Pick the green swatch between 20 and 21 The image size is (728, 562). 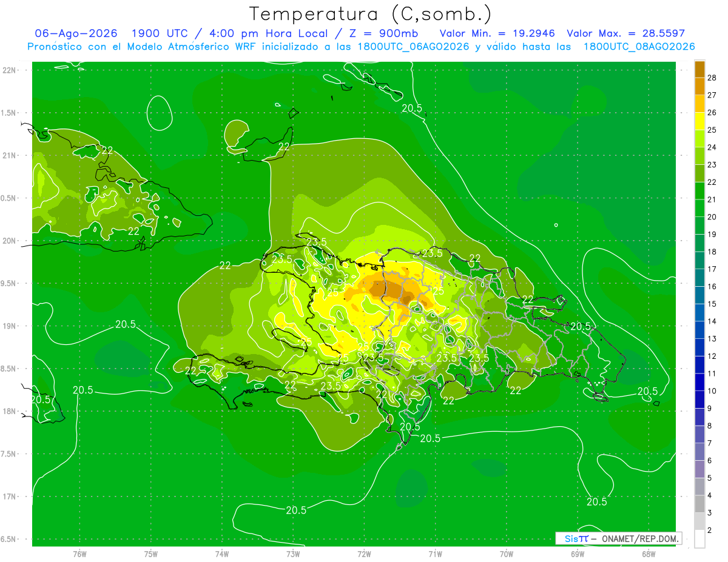(699, 208)
